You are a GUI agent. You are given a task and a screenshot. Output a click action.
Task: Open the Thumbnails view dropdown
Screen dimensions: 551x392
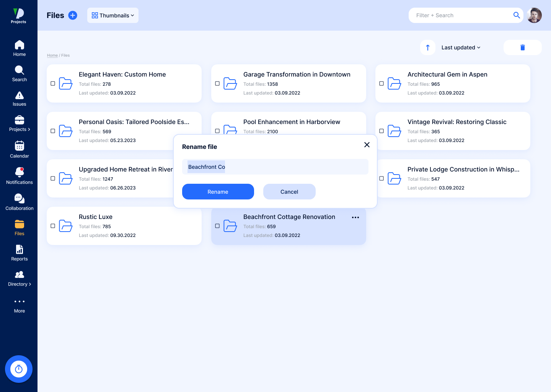[113, 15]
